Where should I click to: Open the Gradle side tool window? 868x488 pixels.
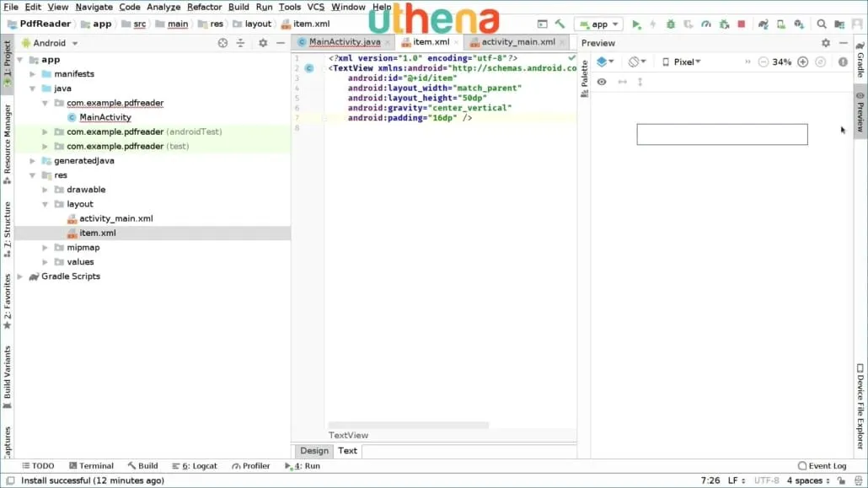tap(860, 60)
